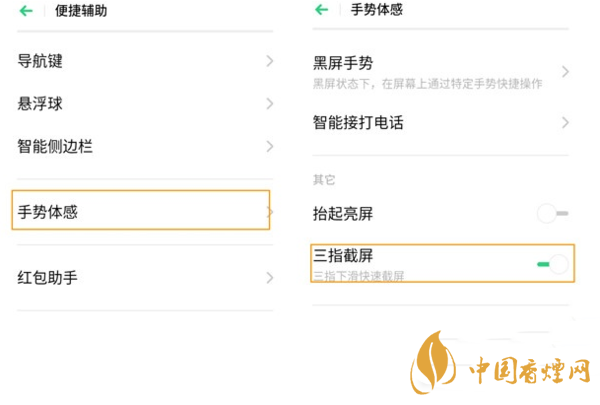The height and width of the screenshot is (405, 600).
Task: Click the chevron on 智能接打电话 row
Action: [565, 123]
